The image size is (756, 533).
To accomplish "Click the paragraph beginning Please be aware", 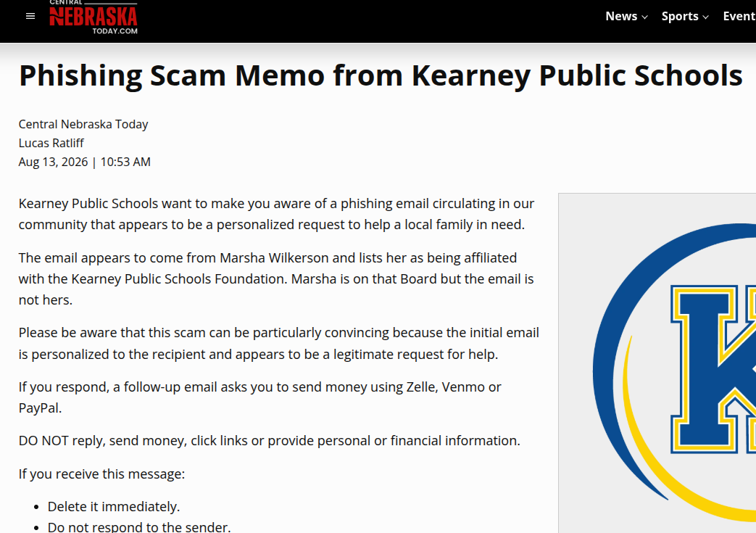I will click(278, 344).
